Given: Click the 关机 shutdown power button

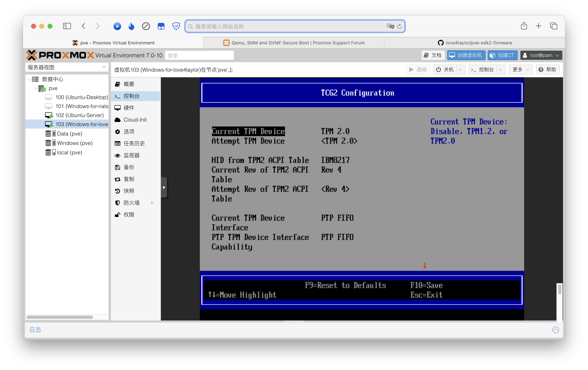Looking at the screenshot, I should 445,70.
